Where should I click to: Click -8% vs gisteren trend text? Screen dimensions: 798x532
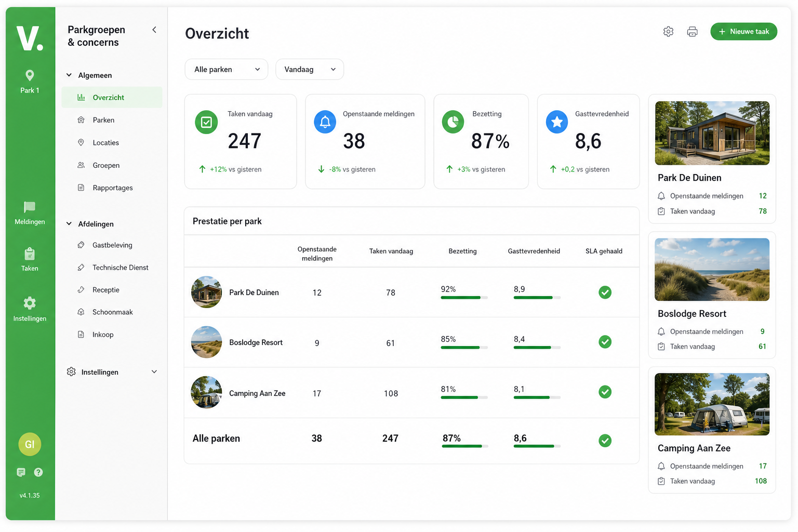[x=352, y=169]
